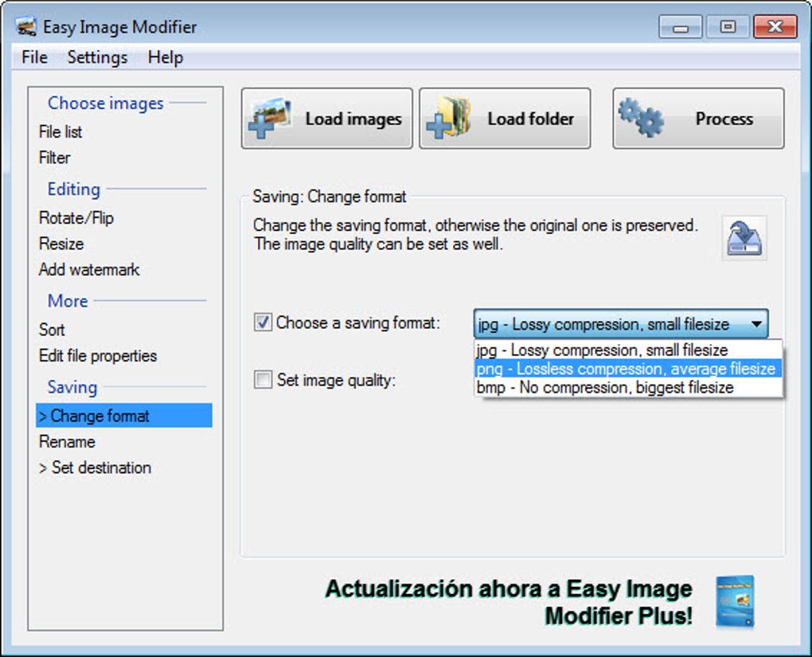
Task: Click the Load images picture icon
Action: (x=269, y=118)
